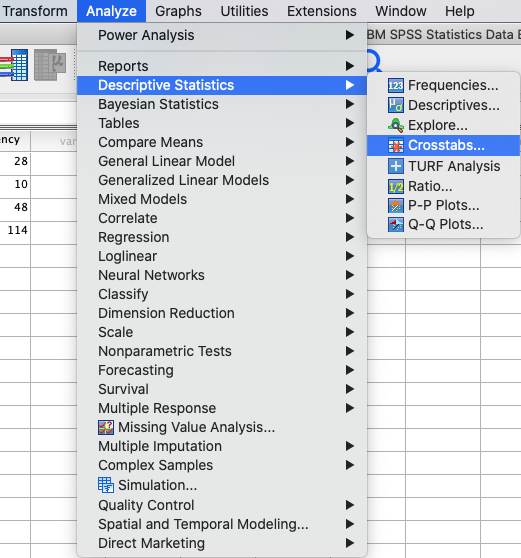Expand the Direct Marketing submenu

(222, 543)
